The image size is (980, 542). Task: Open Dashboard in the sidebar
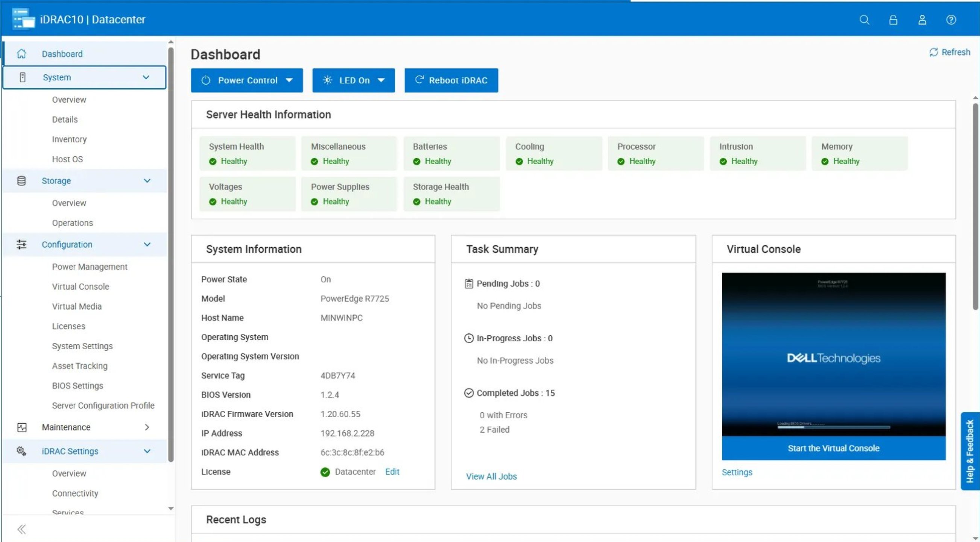84,54
